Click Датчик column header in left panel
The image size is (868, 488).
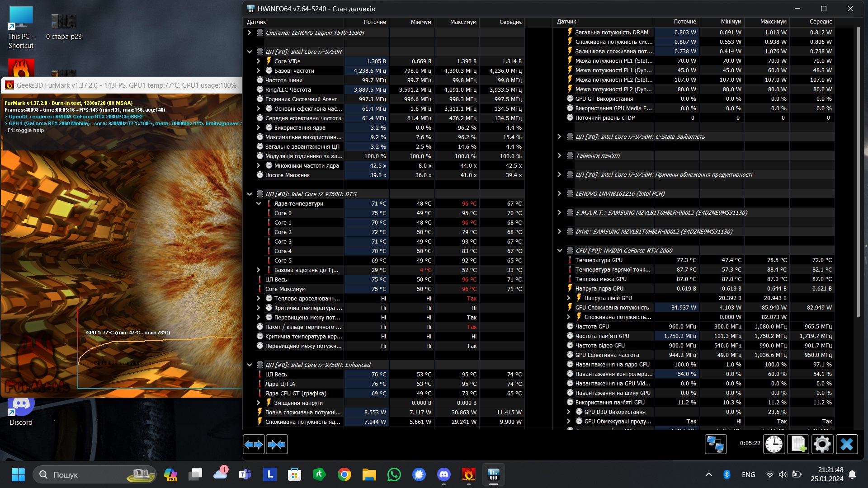coord(293,22)
